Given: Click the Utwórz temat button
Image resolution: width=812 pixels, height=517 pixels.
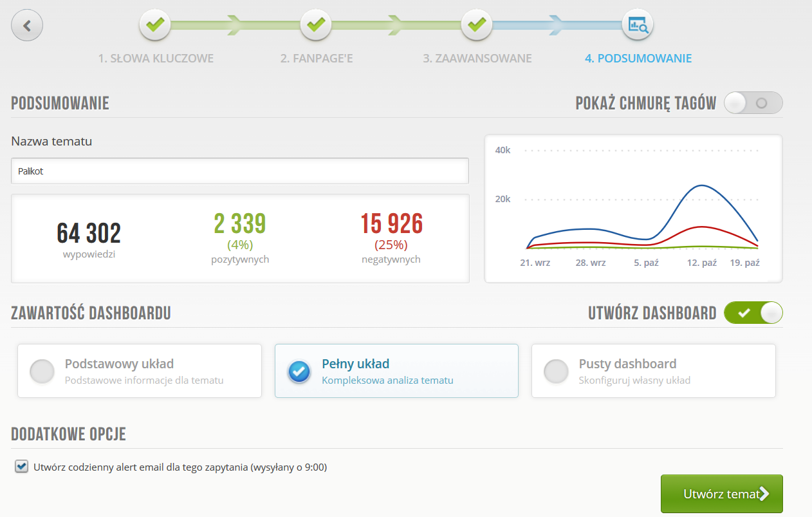Looking at the screenshot, I should (722, 494).
